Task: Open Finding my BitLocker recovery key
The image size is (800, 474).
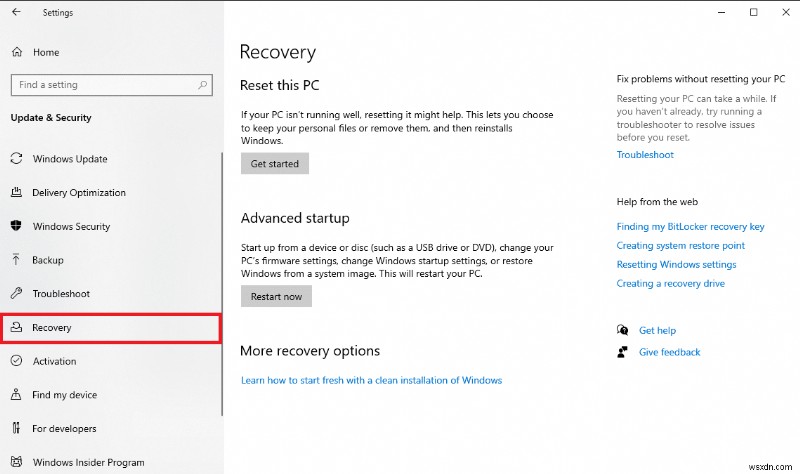Action: tap(690, 227)
